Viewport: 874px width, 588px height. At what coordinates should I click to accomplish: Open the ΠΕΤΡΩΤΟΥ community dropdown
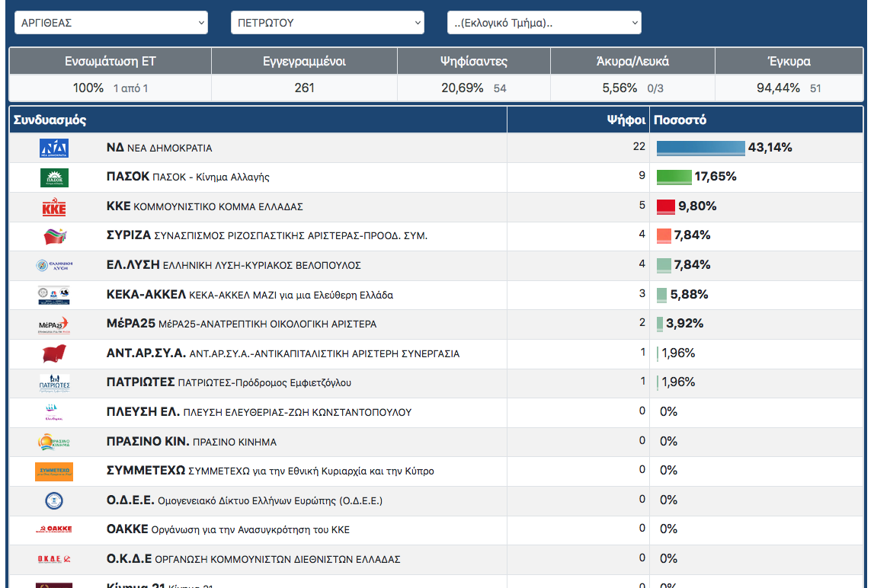(x=327, y=23)
